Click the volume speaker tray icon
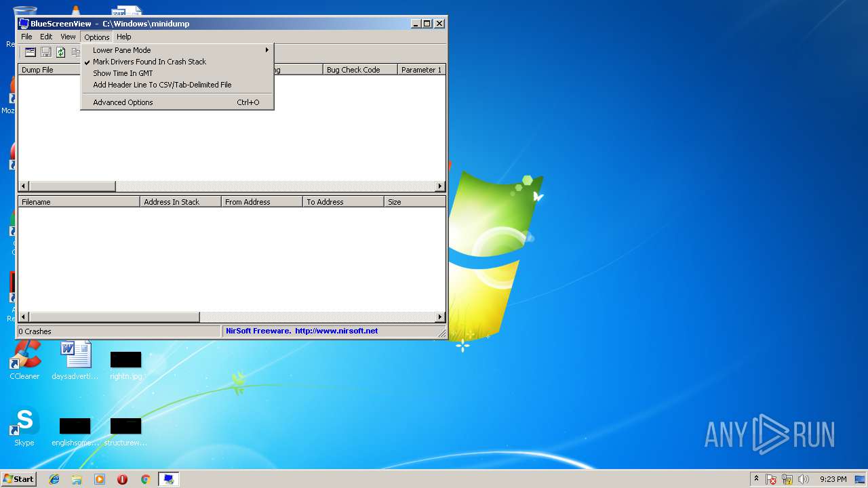 point(804,479)
